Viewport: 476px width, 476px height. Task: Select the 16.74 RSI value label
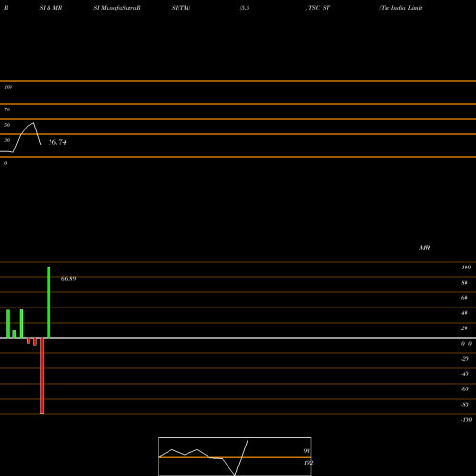[57, 142]
